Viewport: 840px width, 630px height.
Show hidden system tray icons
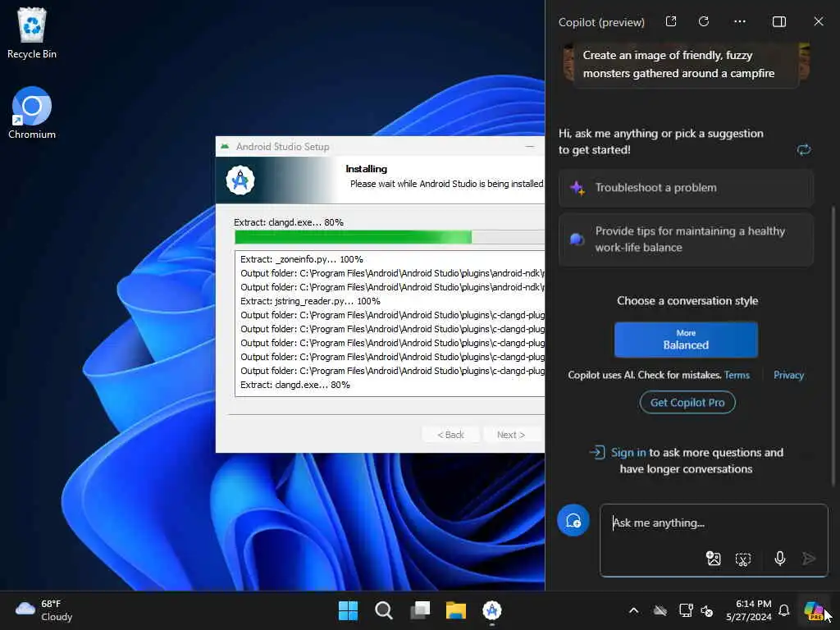633,610
